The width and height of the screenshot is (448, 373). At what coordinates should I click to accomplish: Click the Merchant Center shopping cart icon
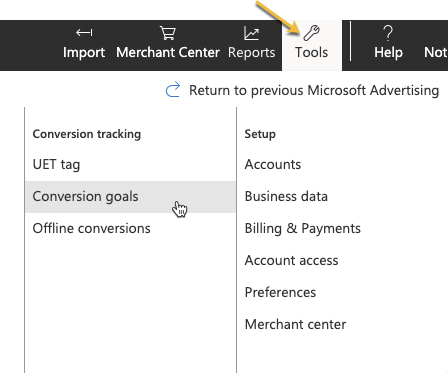click(168, 33)
